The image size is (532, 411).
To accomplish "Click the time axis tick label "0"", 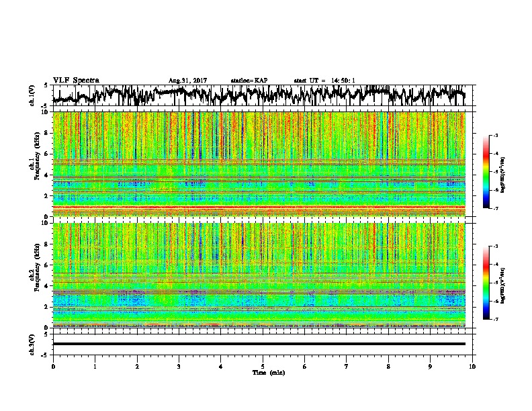I will [x=53, y=367].
